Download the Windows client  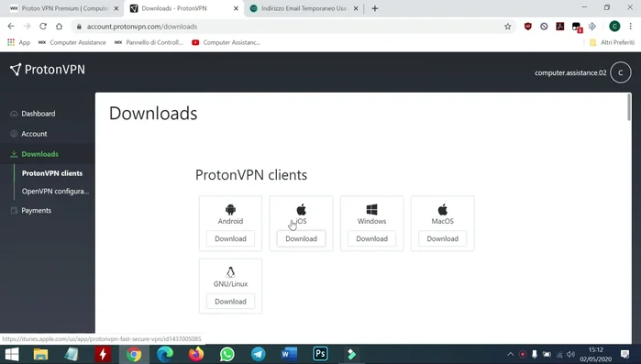[x=372, y=238]
